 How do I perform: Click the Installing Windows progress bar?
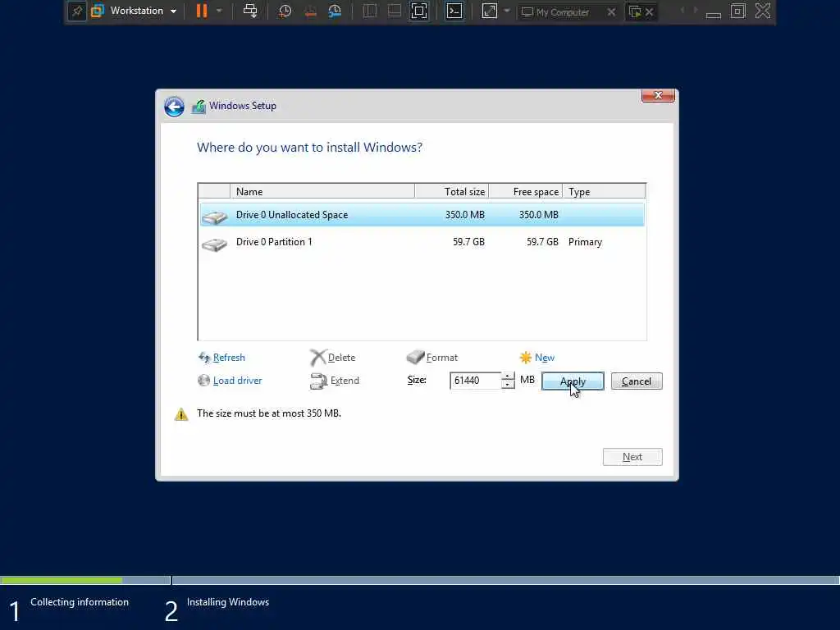coord(505,580)
